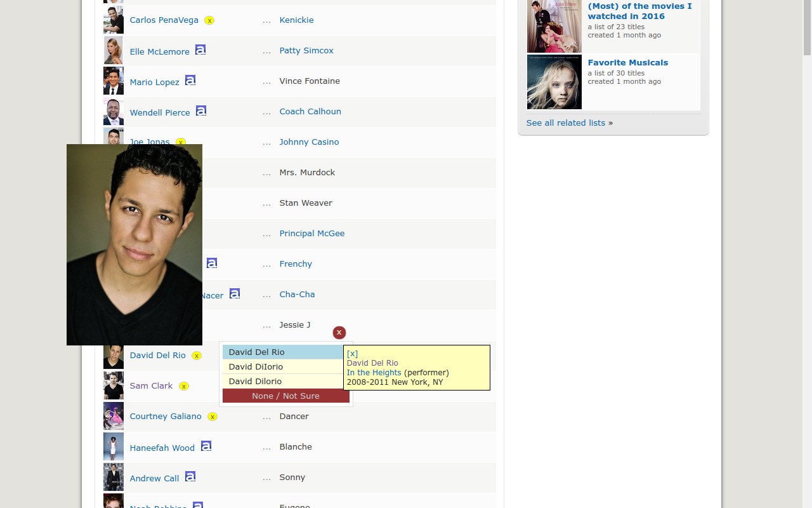Screen dimensions: 812x508
Task: Open Mario Lopez's profile link
Action: [155, 83]
